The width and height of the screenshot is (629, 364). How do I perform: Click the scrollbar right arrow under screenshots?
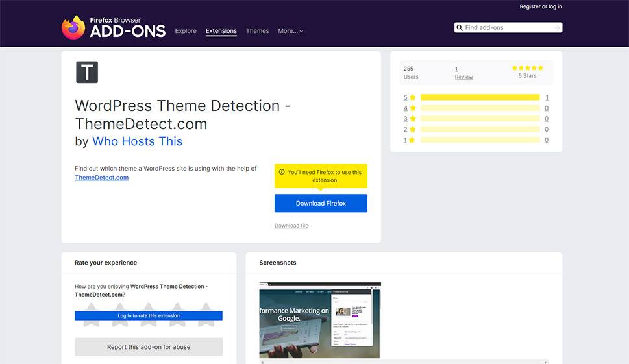pyautogui.click(x=545, y=362)
